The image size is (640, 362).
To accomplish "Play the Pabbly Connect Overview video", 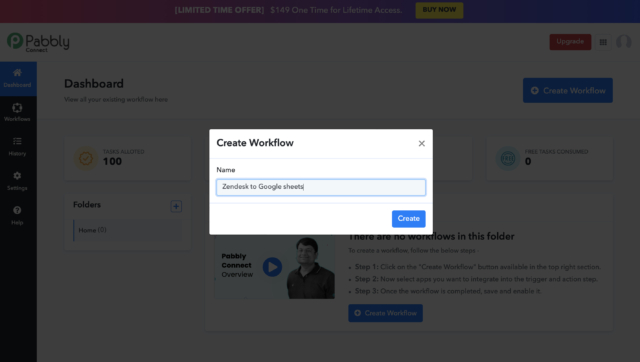I will [272, 267].
